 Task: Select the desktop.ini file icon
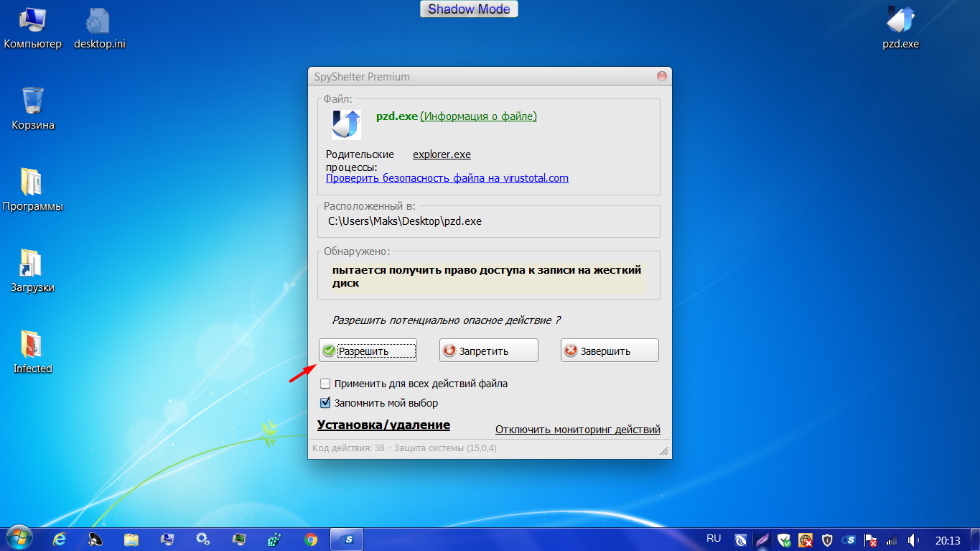click(100, 29)
